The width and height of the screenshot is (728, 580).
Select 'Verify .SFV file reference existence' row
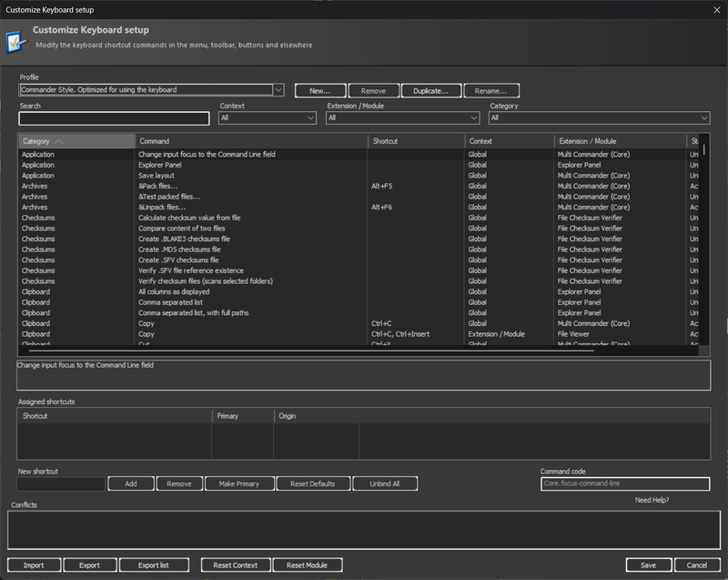pyautogui.click(x=359, y=270)
